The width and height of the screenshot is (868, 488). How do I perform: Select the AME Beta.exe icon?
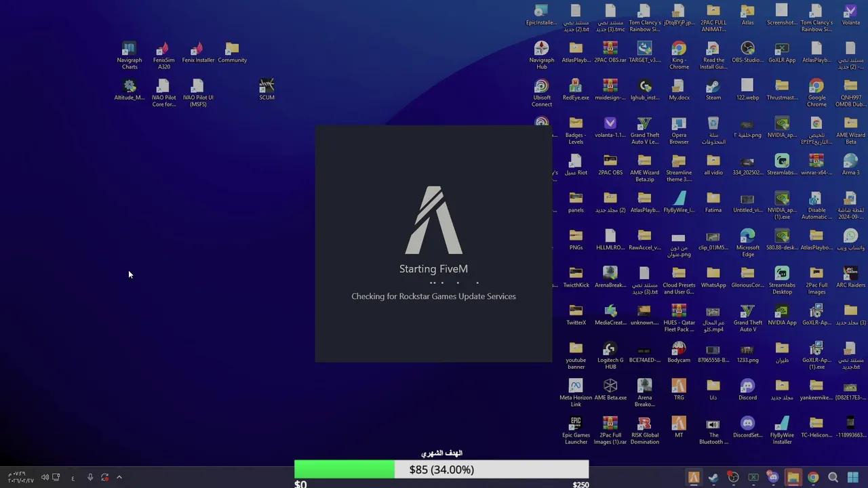tap(610, 390)
